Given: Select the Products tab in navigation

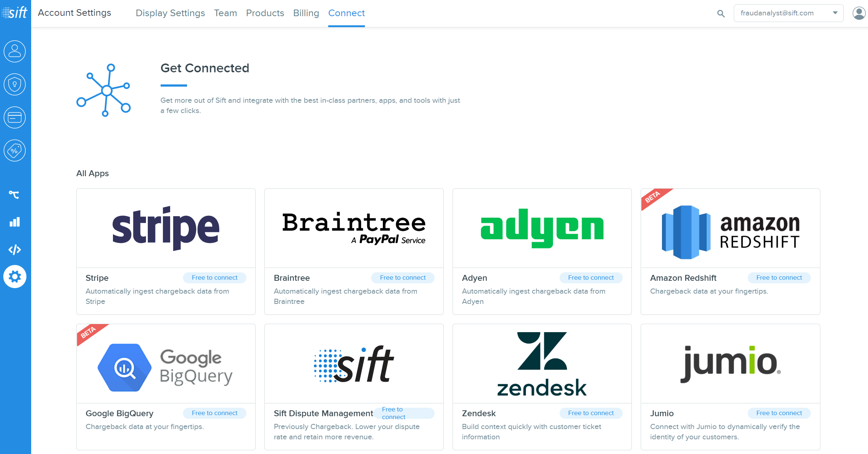Looking at the screenshot, I should point(265,12).
